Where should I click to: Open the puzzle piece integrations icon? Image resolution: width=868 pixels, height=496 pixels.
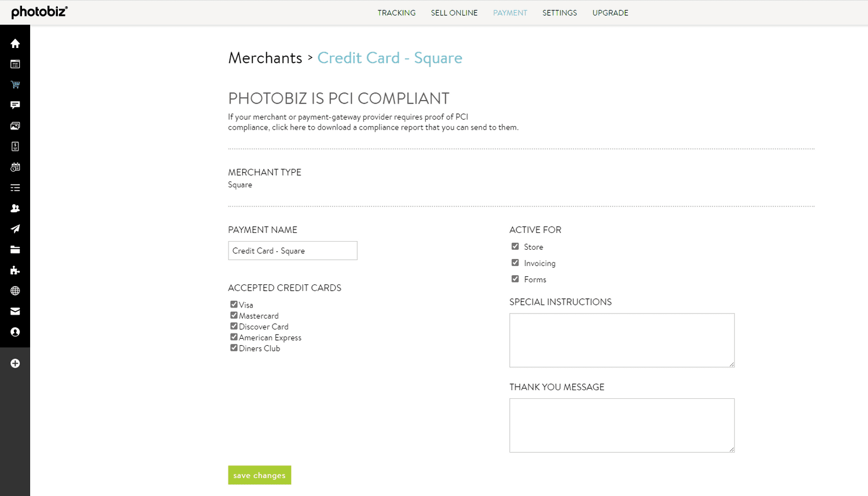point(15,270)
